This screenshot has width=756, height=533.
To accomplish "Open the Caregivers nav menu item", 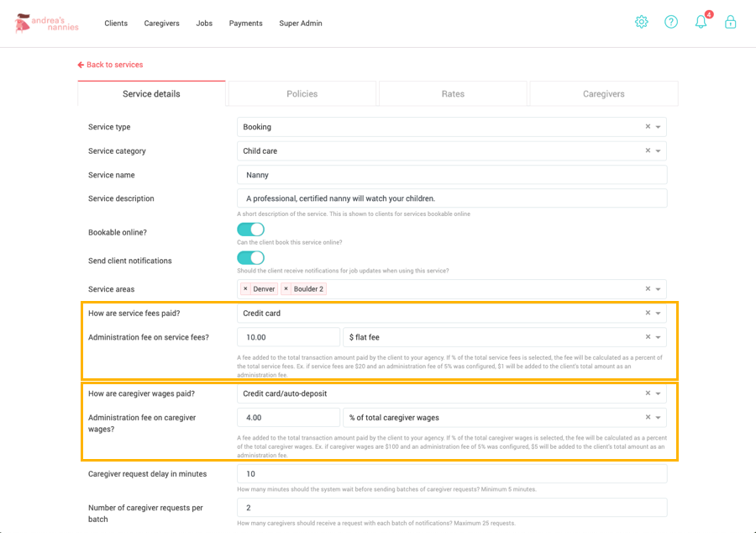I will point(161,24).
